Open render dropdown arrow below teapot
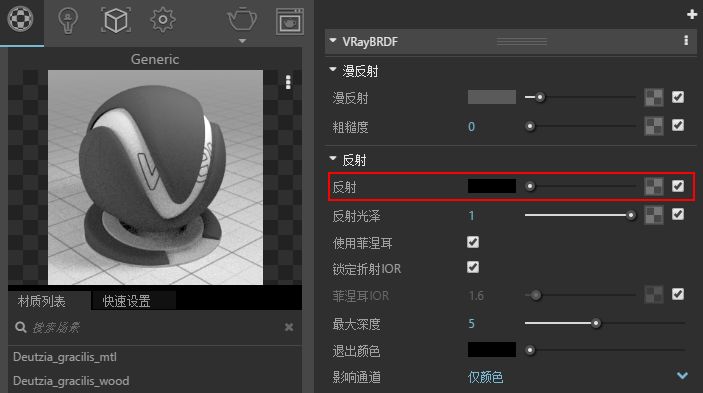 (x=242, y=41)
